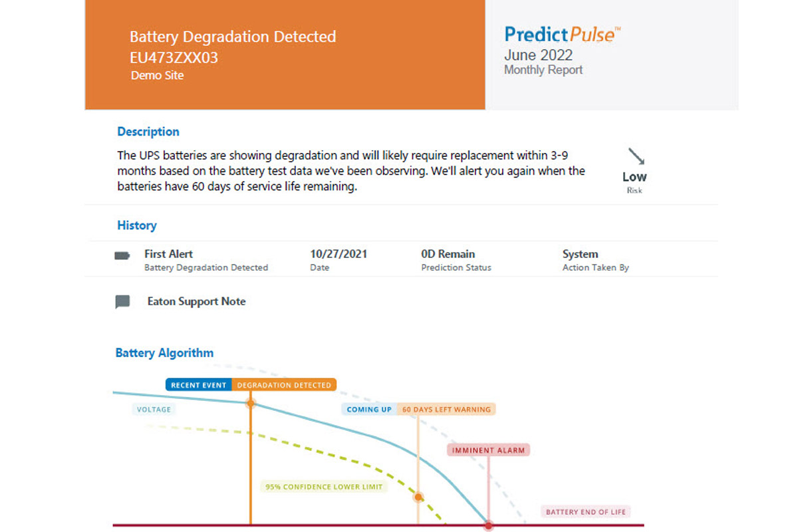Click the 60 Days Left Warning tag
798x532 pixels.
coord(446,410)
